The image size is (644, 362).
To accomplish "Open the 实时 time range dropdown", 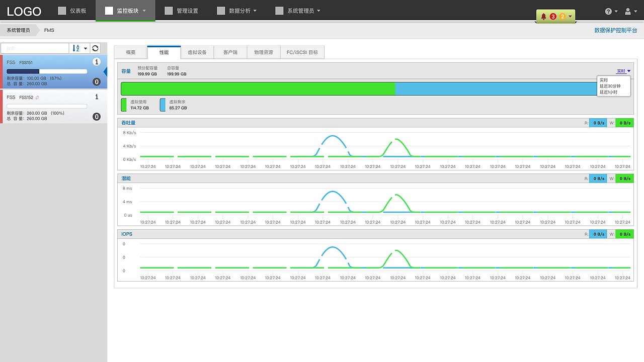I will click(623, 71).
